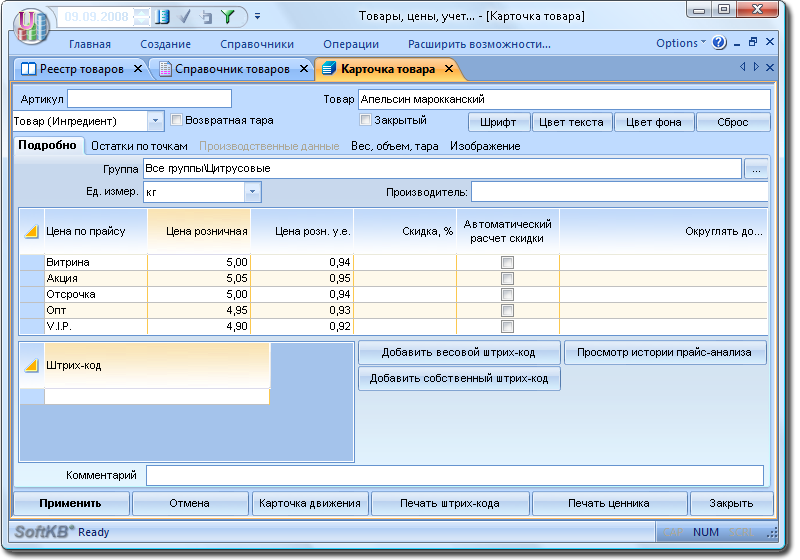
Task: Click Печать ценника button
Action: click(609, 503)
